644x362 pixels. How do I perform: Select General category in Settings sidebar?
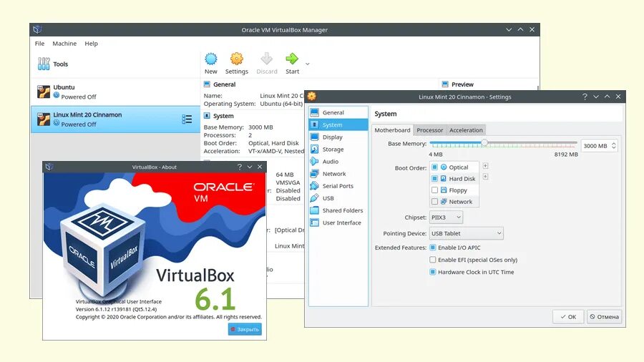coord(338,112)
